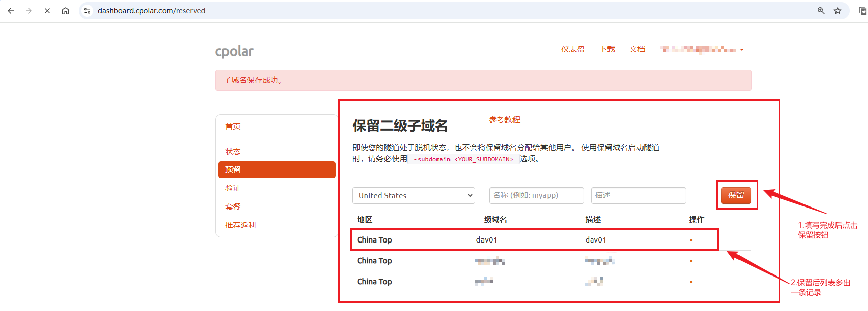Image resolution: width=868 pixels, height=311 pixels.
Task: Bookmark this page with the star icon
Action: pyautogui.click(x=838, y=11)
